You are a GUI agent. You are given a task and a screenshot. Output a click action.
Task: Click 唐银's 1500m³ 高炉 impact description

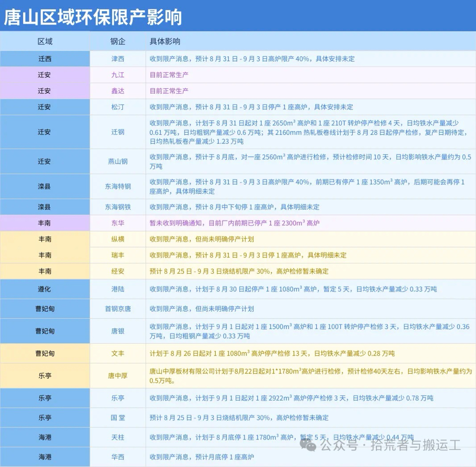tap(309, 331)
